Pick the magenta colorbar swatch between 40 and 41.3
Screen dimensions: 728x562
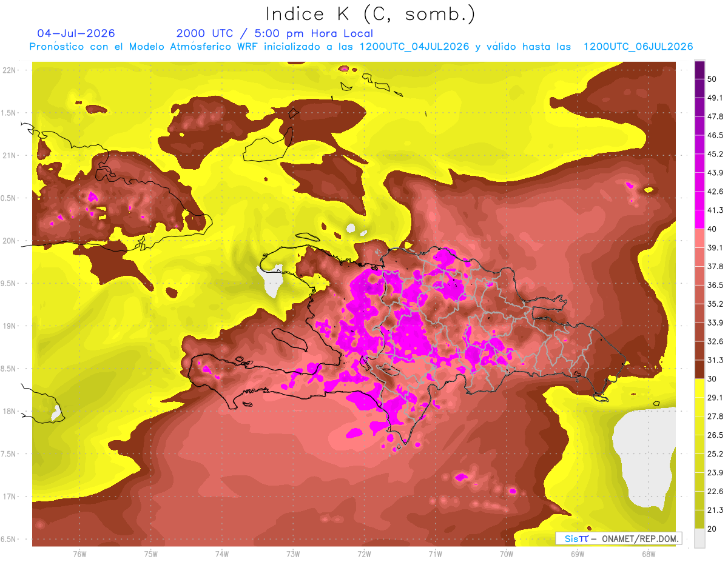tap(699, 219)
